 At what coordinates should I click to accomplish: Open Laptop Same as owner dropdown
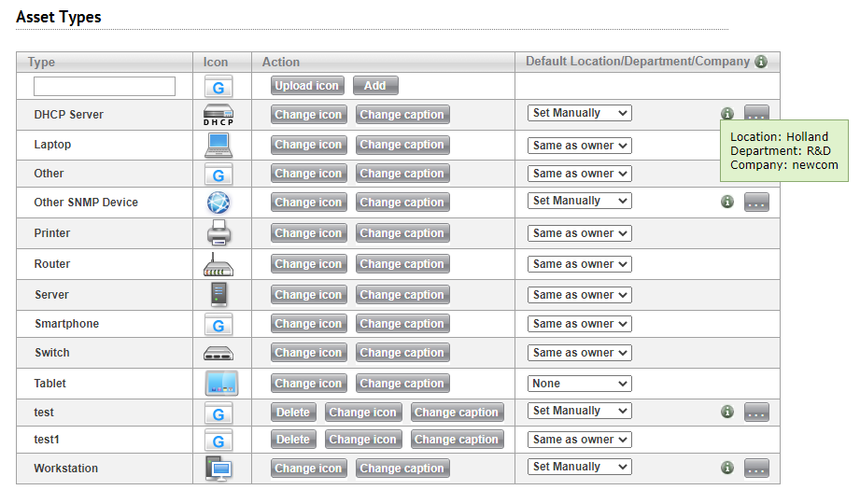click(579, 146)
